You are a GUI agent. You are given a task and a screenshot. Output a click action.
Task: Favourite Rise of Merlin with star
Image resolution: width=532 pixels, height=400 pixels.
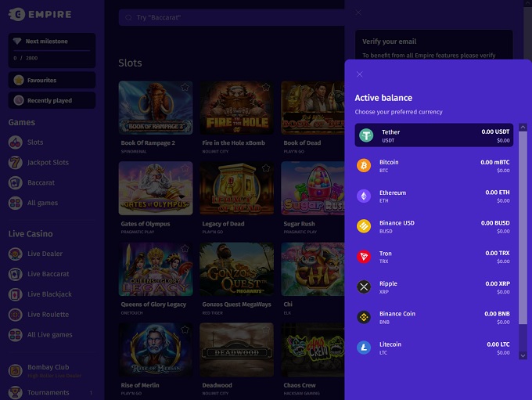(185, 330)
